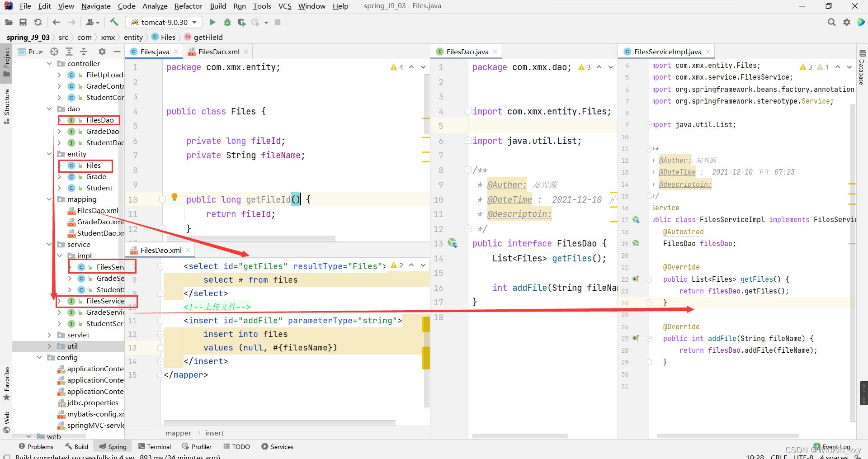
Task: Click override gutter icon beside addFile line 27
Action: (636, 338)
